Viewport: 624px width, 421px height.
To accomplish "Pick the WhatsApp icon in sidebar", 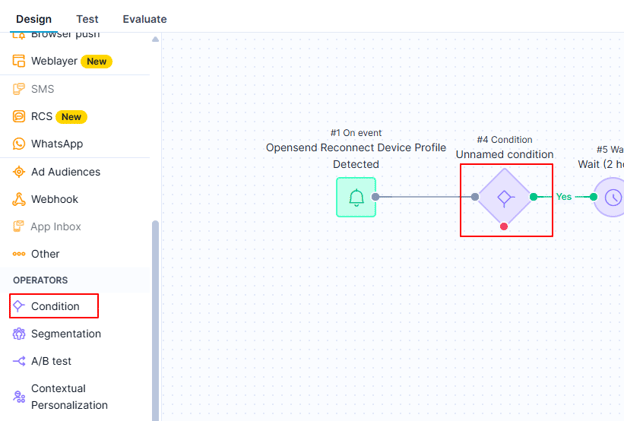I will pos(18,144).
